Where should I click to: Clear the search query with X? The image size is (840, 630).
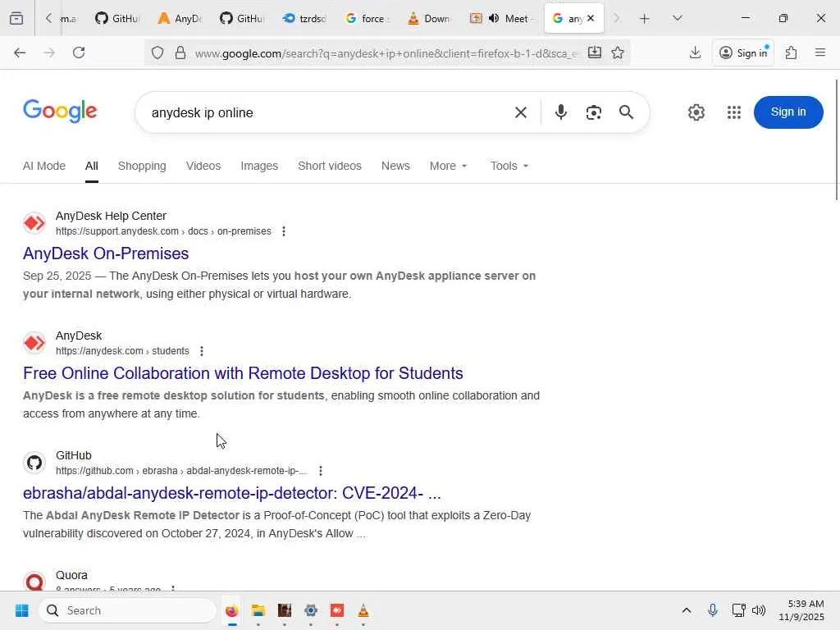(x=521, y=112)
